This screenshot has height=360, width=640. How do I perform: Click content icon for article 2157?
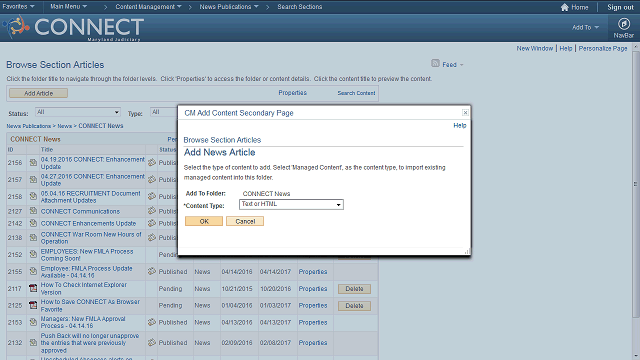(33, 180)
